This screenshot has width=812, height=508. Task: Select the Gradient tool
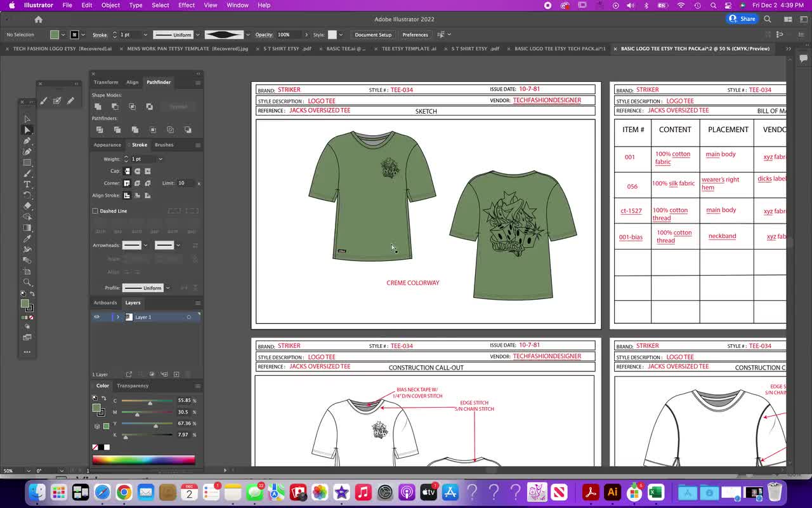(x=27, y=228)
